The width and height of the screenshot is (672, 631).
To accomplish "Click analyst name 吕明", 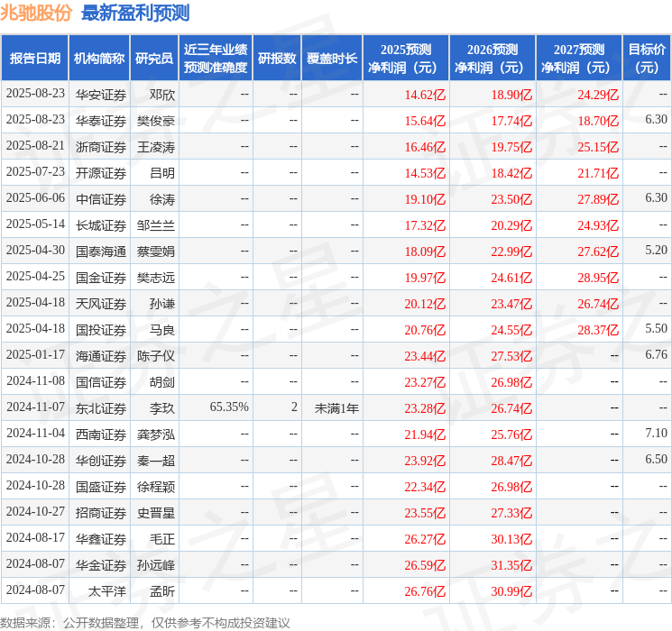I will [162, 173].
